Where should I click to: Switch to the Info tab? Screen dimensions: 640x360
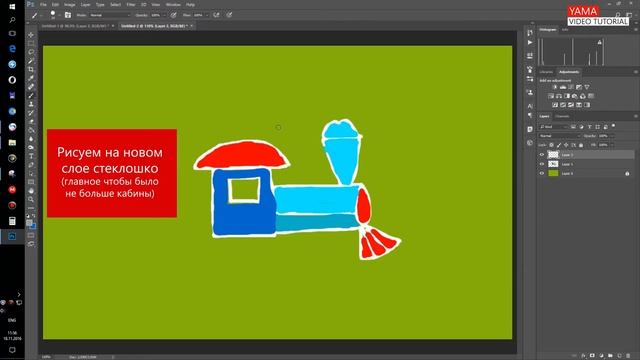[x=565, y=30]
